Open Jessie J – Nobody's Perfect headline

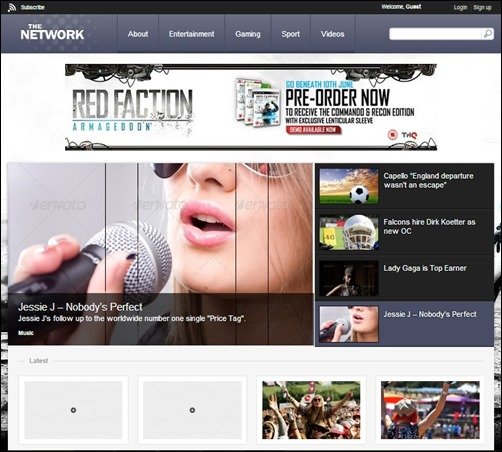[80, 307]
